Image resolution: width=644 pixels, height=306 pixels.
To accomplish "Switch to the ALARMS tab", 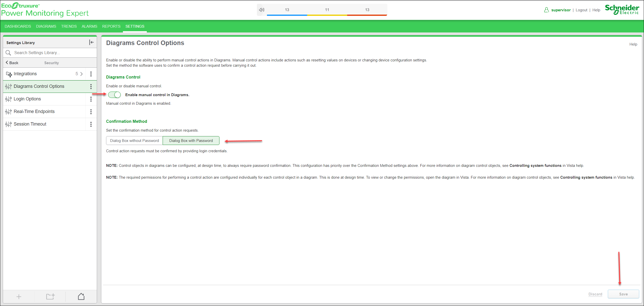I will point(89,26).
